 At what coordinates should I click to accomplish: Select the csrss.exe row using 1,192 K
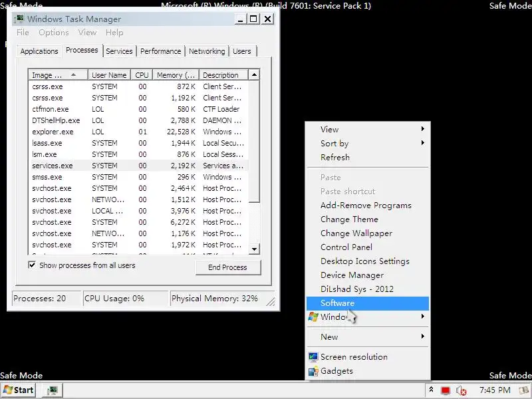(x=139, y=98)
